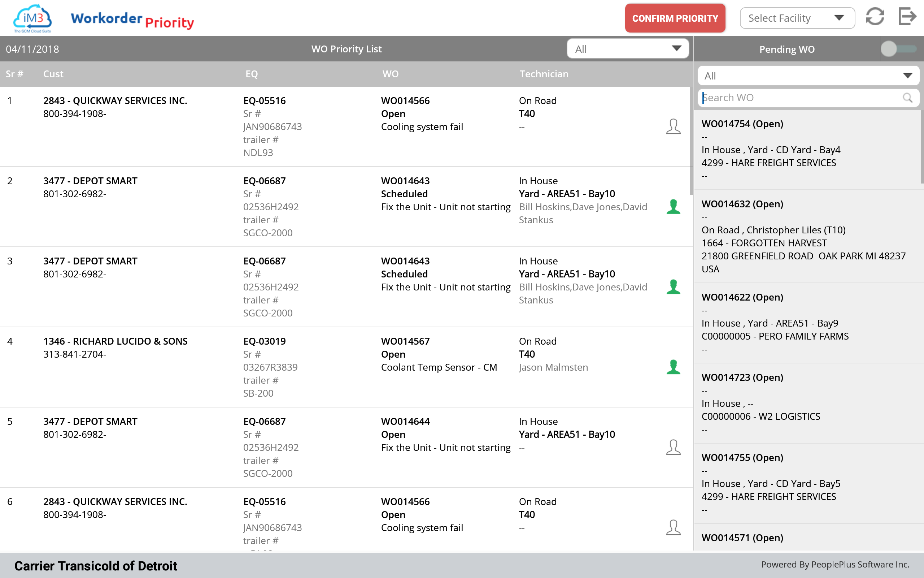The image size is (924, 578).
Task: Click the Workorder Priority title
Action: (x=132, y=20)
